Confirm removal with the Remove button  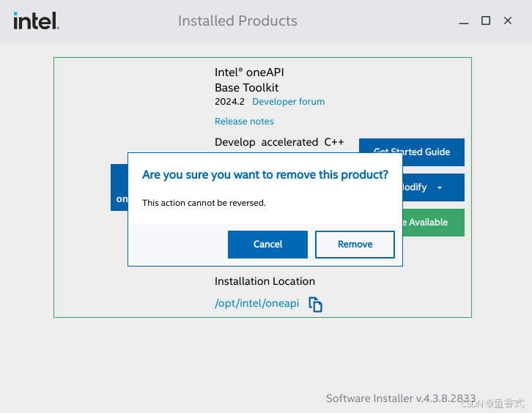click(x=355, y=245)
